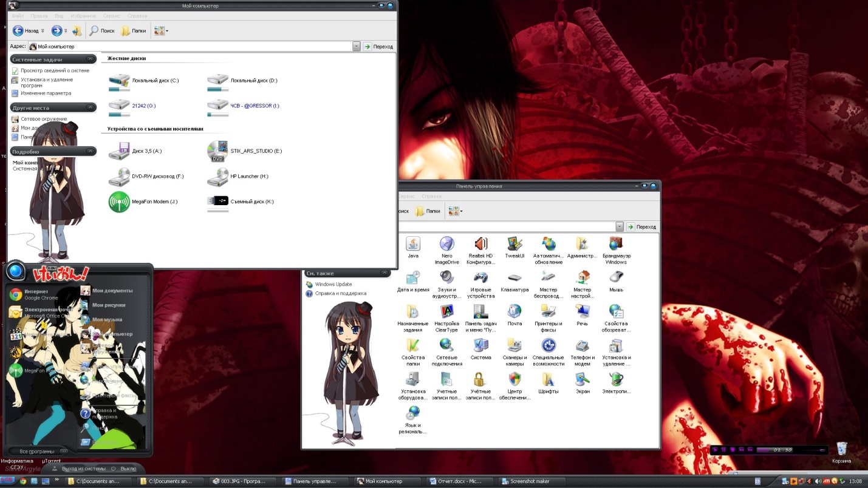The width and height of the screenshot is (868, 488).
Task: Open the Правка menu in My Computer
Action: 39,16
